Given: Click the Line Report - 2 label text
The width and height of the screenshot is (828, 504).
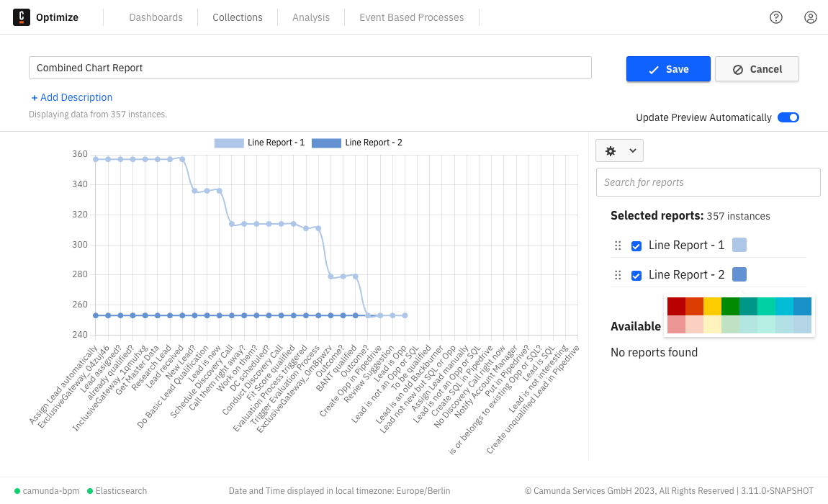Looking at the screenshot, I should click(686, 275).
